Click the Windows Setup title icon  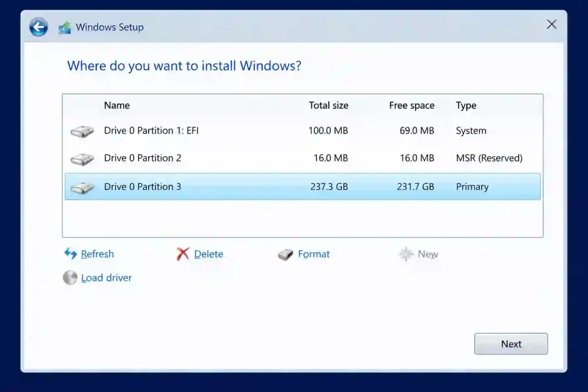(x=64, y=28)
